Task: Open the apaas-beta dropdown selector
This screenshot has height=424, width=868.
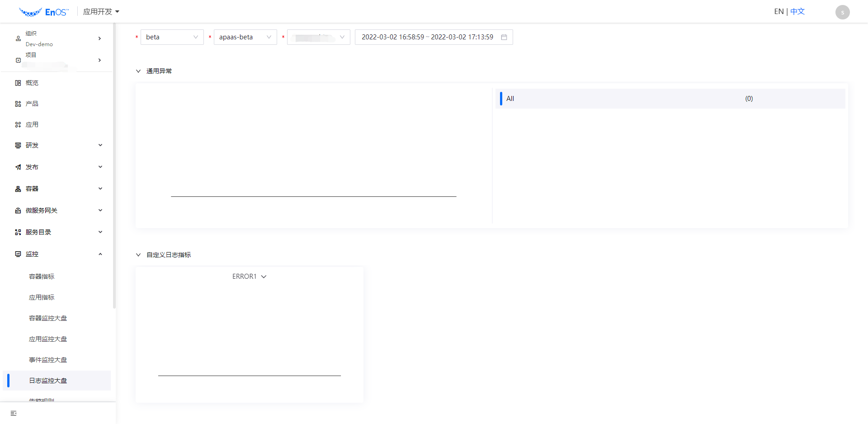Action: pyautogui.click(x=245, y=37)
